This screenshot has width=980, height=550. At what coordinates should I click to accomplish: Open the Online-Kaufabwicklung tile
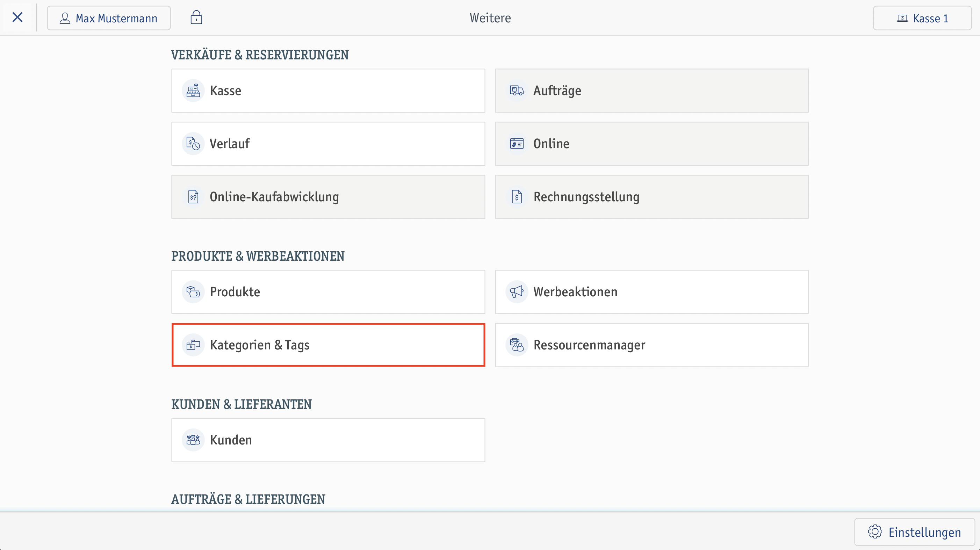(328, 197)
